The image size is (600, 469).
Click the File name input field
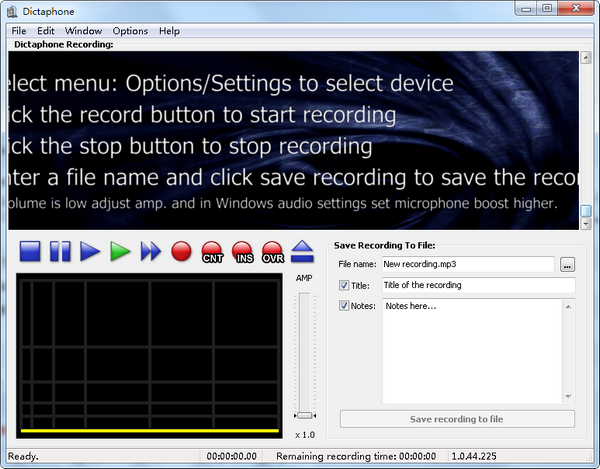tap(467, 264)
